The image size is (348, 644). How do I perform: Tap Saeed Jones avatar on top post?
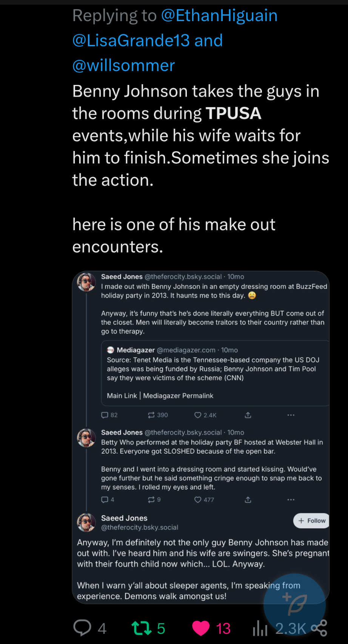(x=86, y=282)
